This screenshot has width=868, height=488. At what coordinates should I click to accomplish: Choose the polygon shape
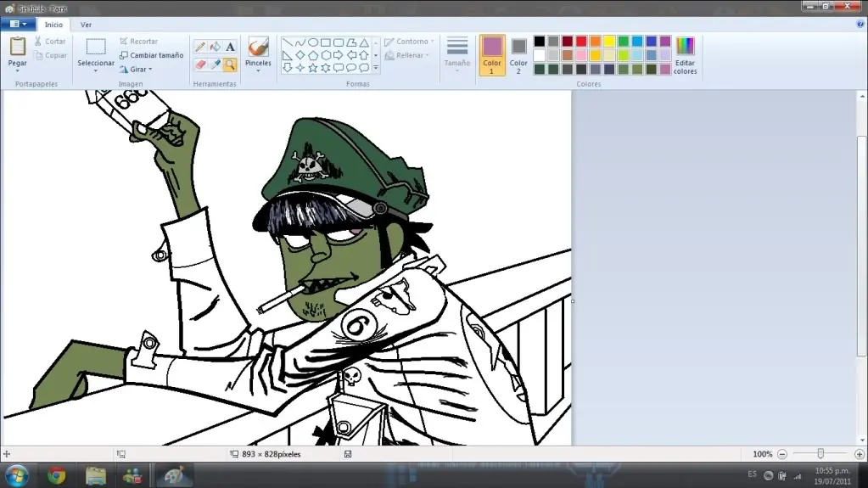[351, 42]
